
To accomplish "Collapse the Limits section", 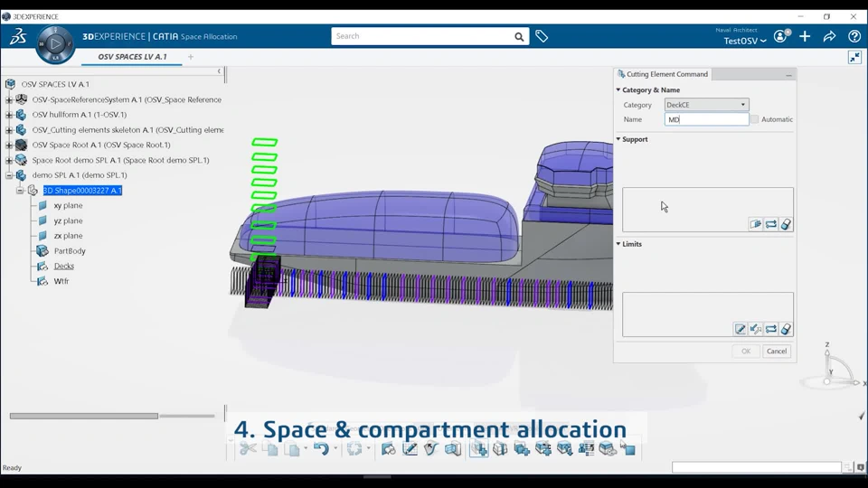I will (618, 243).
